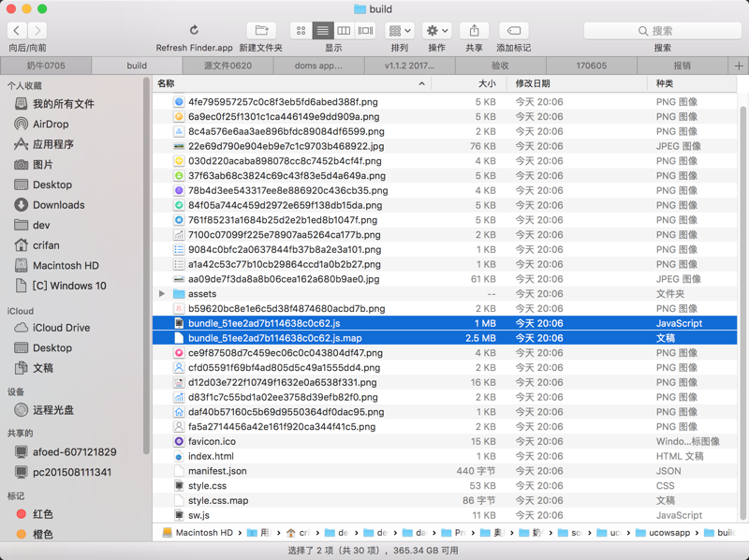Select manifest.json file
The width and height of the screenshot is (749, 560).
point(445,471)
